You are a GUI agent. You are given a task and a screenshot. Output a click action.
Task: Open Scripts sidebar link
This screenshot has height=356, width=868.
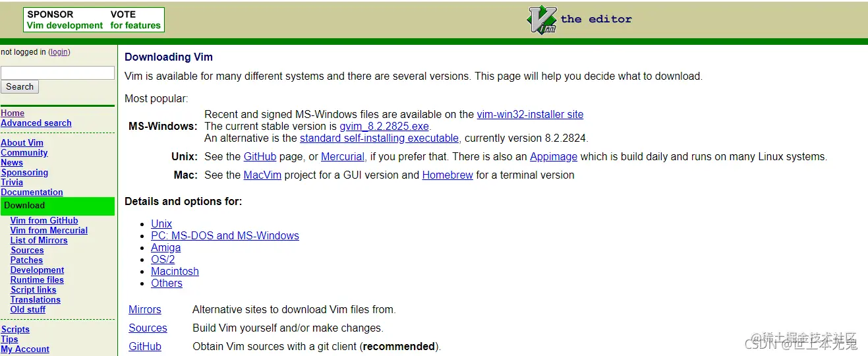coord(15,330)
